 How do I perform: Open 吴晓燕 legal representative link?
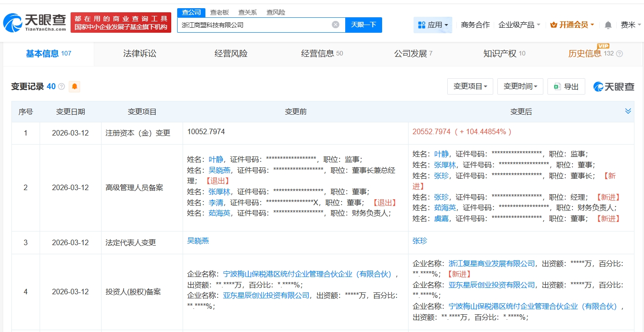point(198,241)
